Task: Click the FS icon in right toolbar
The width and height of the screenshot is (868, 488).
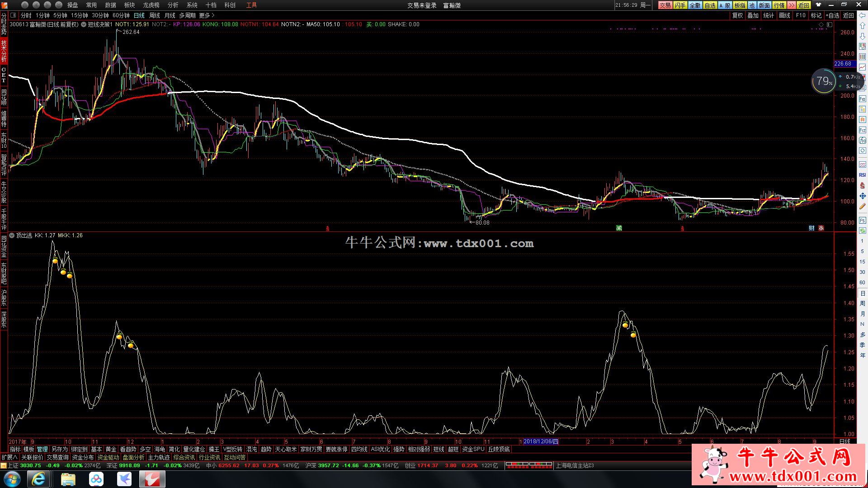Action: [862, 220]
